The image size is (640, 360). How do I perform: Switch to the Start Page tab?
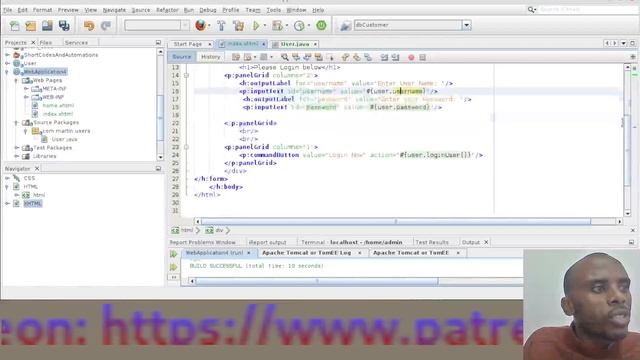click(x=188, y=44)
